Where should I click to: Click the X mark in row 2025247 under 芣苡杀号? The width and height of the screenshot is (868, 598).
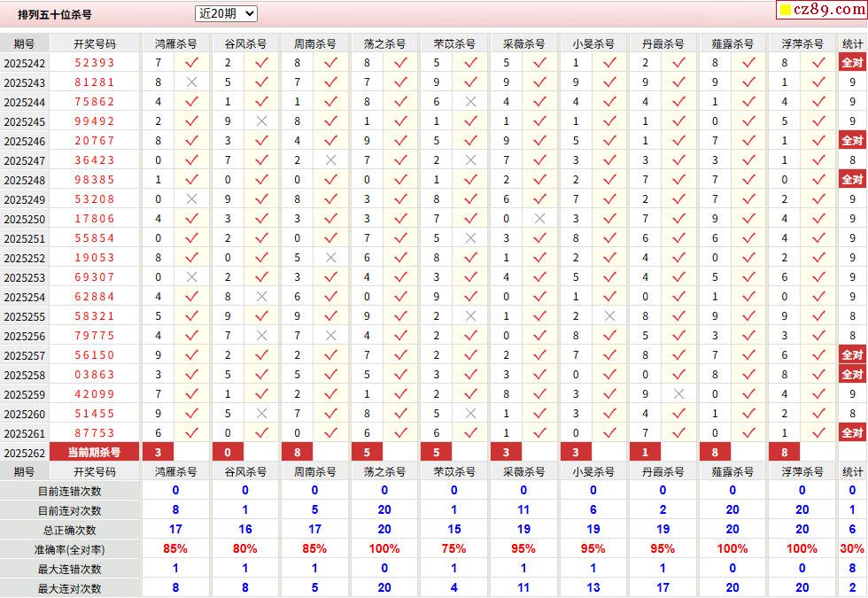tap(470, 160)
